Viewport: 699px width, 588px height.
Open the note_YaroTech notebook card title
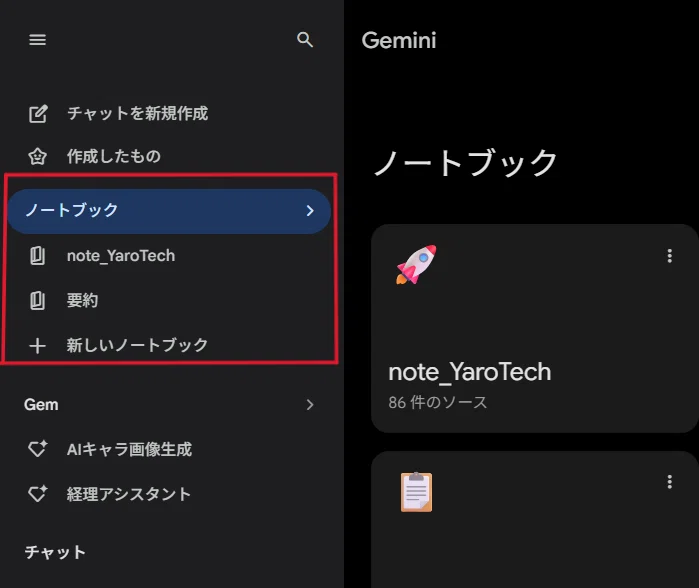coord(470,372)
